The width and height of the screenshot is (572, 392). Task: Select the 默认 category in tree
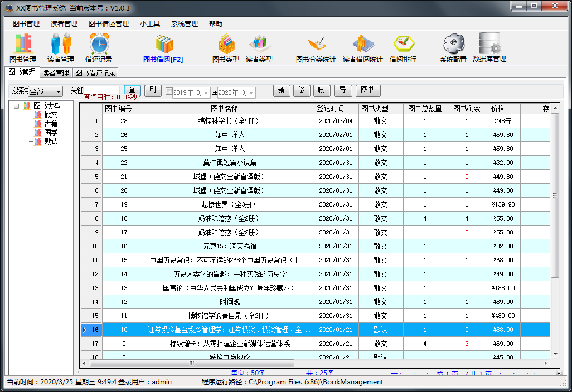click(51, 141)
